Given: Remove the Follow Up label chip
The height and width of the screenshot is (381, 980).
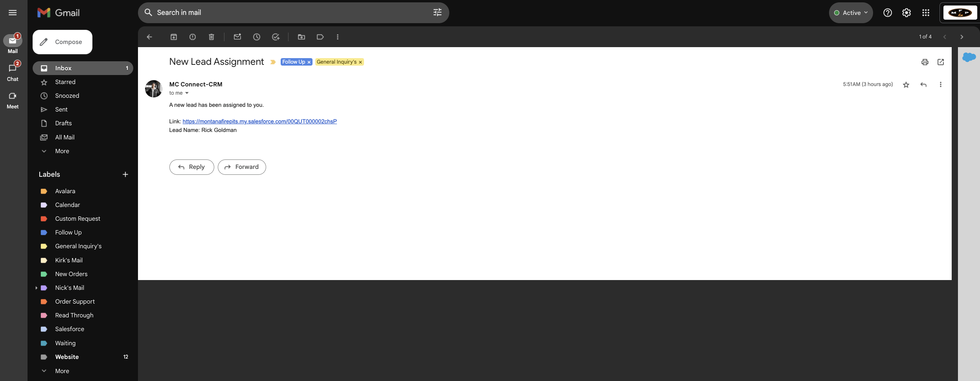Looking at the screenshot, I should click(x=309, y=62).
